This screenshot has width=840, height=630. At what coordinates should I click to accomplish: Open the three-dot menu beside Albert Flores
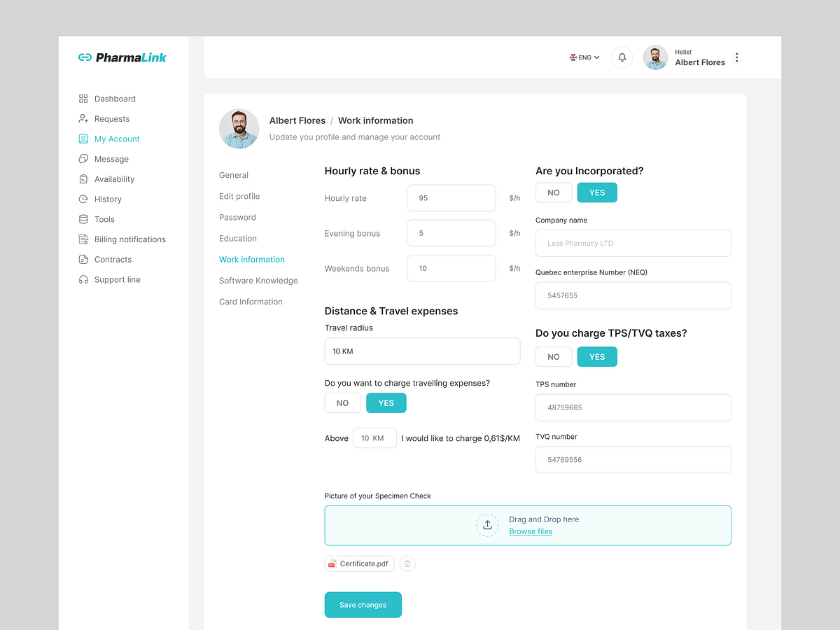point(736,57)
